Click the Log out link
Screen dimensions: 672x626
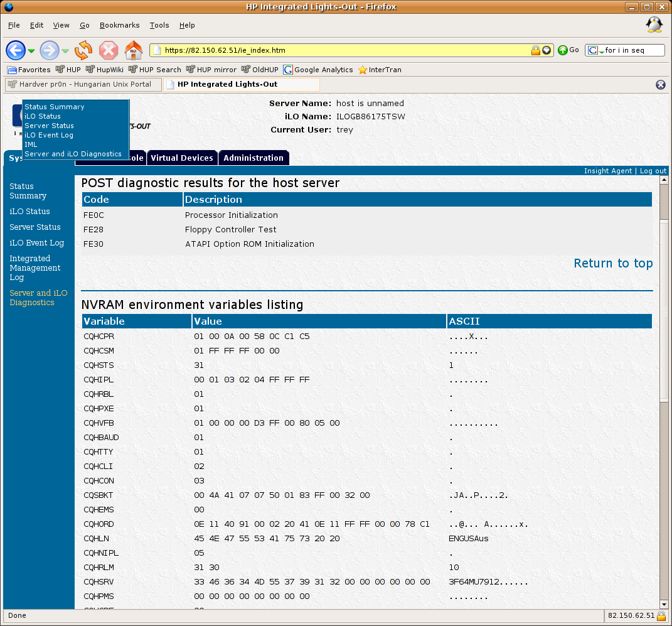click(653, 171)
